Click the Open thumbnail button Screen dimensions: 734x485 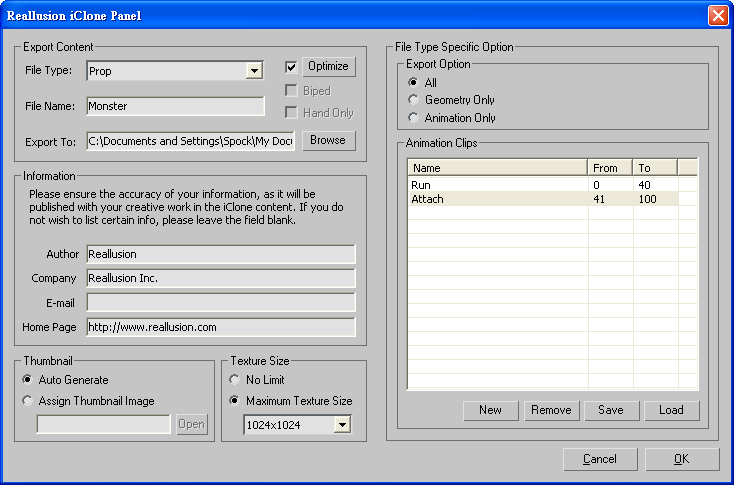point(192,424)
